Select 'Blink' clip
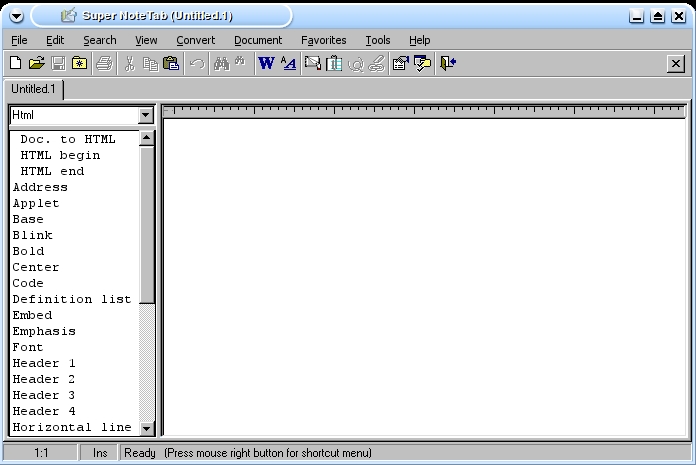This screenshot has width=696, height=465. coord(32,235)
